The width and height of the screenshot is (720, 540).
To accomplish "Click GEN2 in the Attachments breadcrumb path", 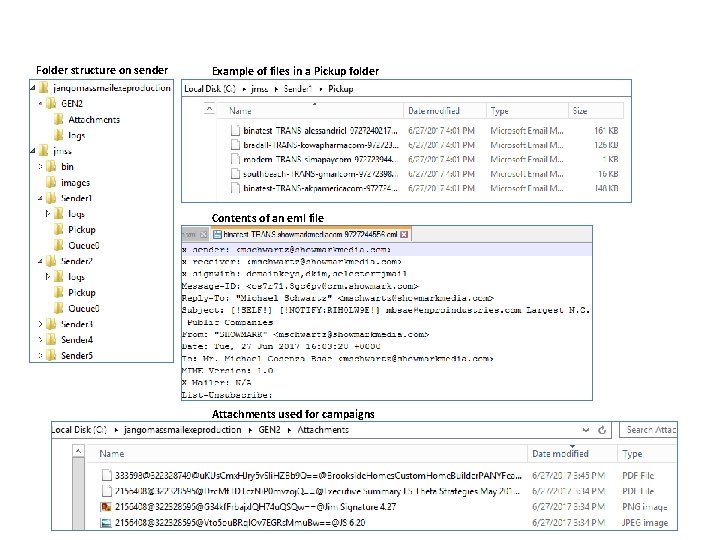I will [269, 430].
